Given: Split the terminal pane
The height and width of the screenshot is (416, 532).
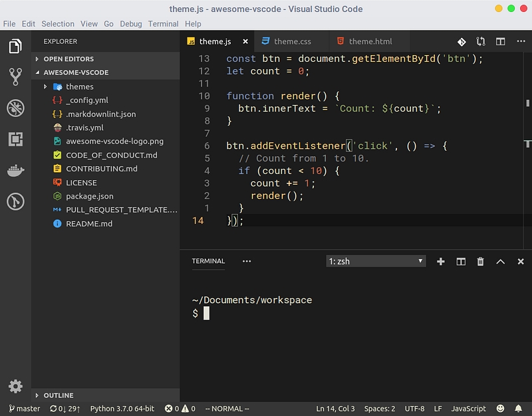Looking at the screenshot, I should click(x=461, y=262).
